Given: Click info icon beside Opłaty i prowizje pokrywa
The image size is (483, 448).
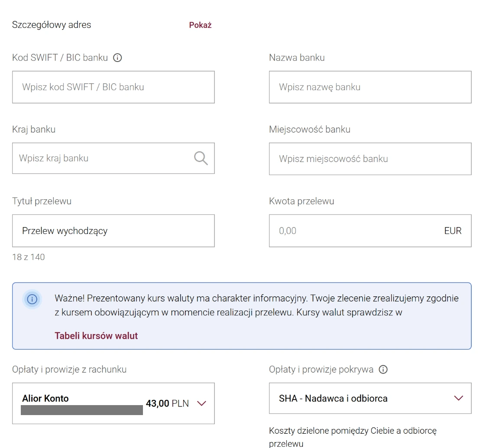Looking at the screenshot, I should pos(383,370).
